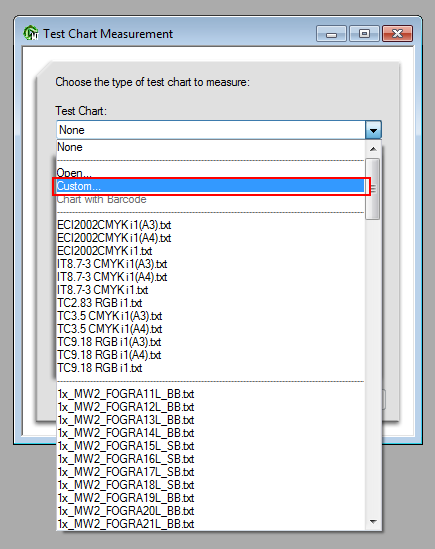Select the None option in list
The width and height of the screenshot is (435, 549).
tap(210, 147)
